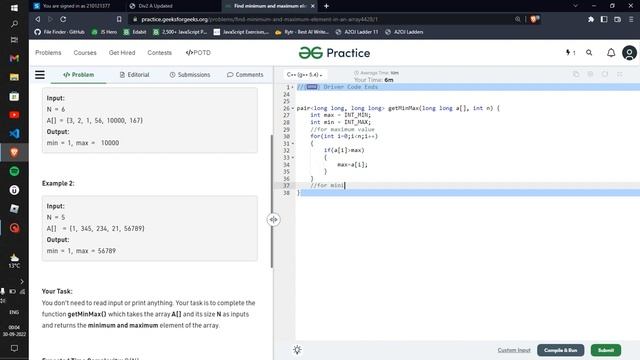The height and width of the screenshot is (360, 640).
Task: Open the JS Hero bookmark
Action: [104, 32]
